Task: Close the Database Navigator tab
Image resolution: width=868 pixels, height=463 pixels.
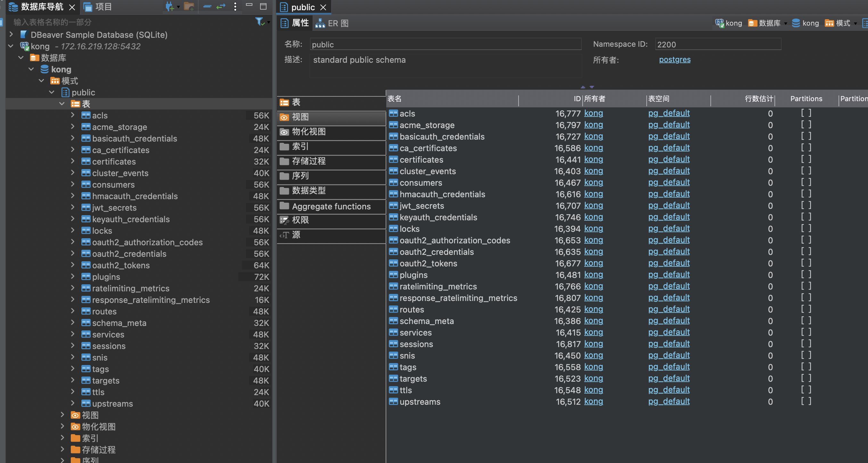Action: click(72, 7)
